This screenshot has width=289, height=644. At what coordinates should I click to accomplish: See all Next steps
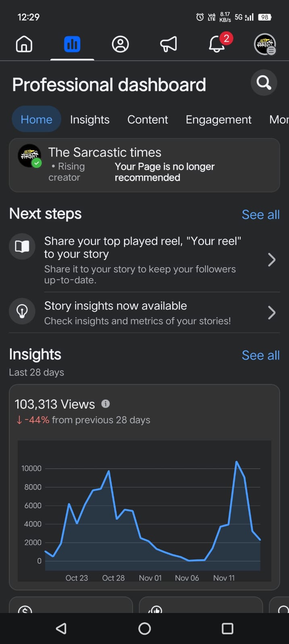260,215
